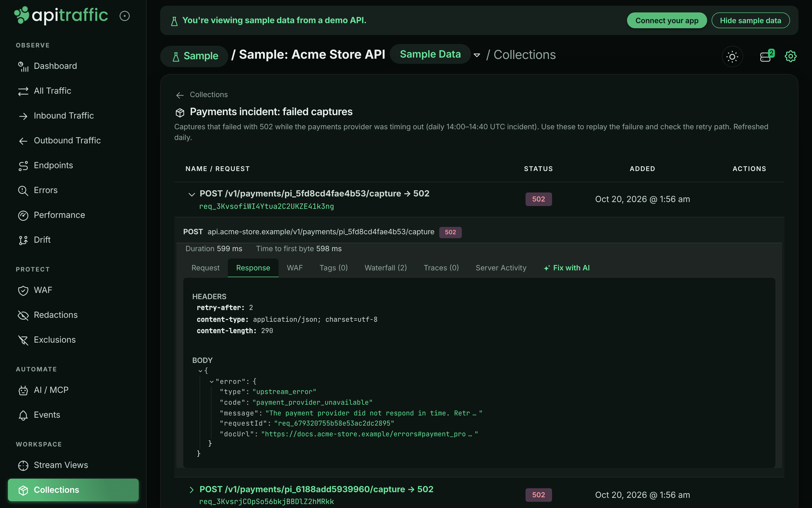The height and width of the screenshot is (508, 812).
Task: Click the apitraffic logo
Action: pos(61,16)
